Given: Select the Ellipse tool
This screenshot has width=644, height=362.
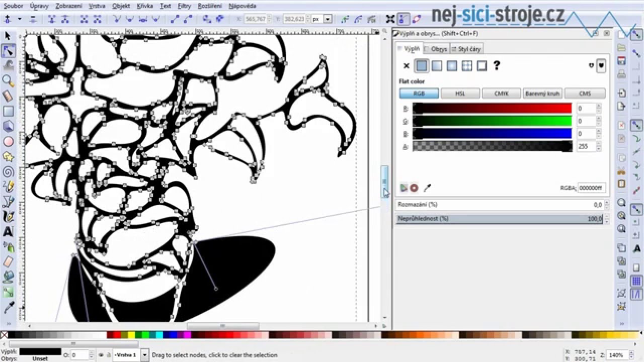Looking at the screenshot, I should (x=8, y=141).
